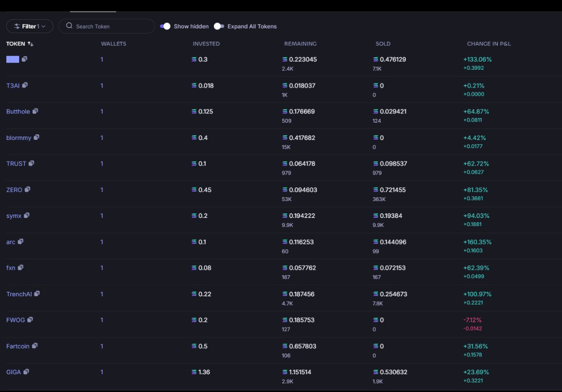Open the Fartcoin token link
The height and width of the screenshot is (392, 562).
click(18, 346)
